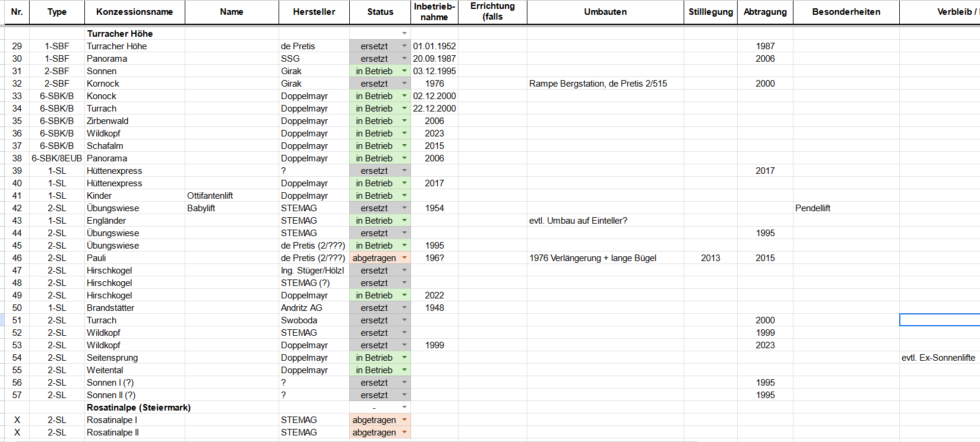Click the highlighted empty cell in row 51
This screenshot has width=980, height=442.
(x=939, y=320)
